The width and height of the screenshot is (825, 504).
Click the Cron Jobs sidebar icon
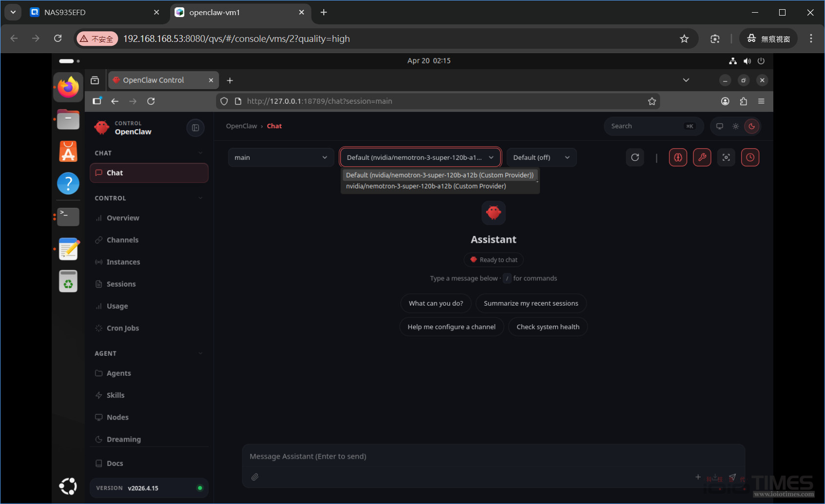click(x=99, y=328)
